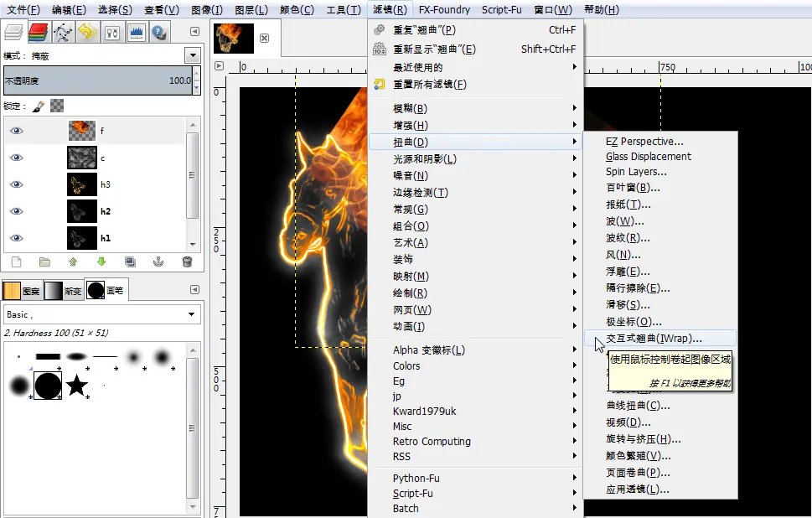Viewport: 812px width, 518px height.
Task: Switch to the Gradients tab
Action: tap(63, 291)
